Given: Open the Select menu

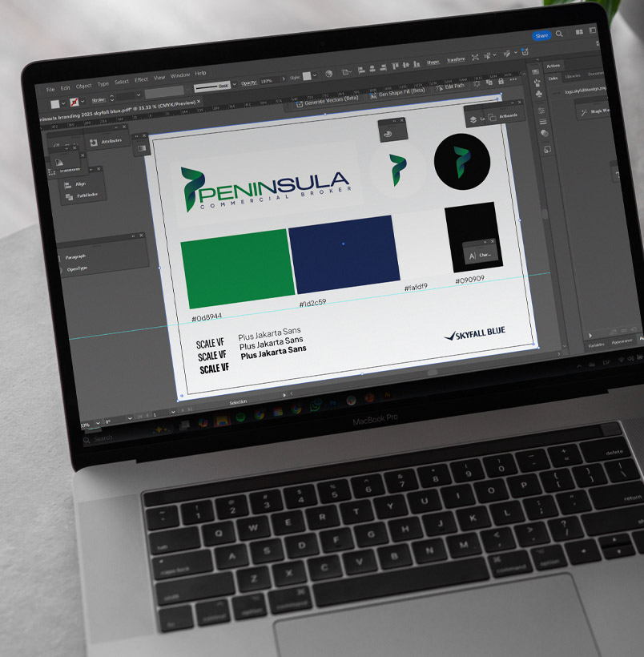Looking at the screenshot, I should [x=122, y=82].
